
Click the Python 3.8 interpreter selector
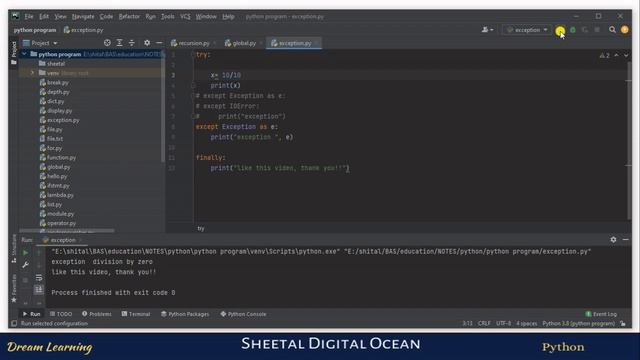click(x=578, y=324)
